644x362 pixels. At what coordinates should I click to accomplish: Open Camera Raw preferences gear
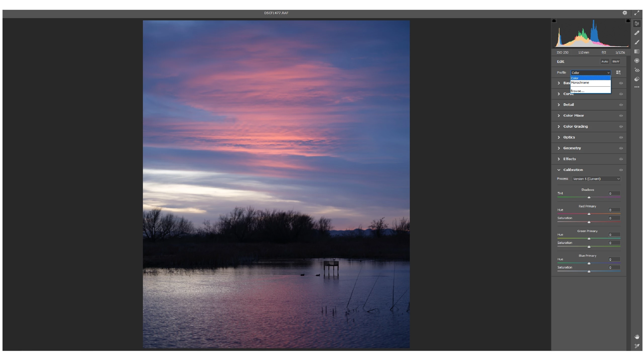(x=625, y=13)
